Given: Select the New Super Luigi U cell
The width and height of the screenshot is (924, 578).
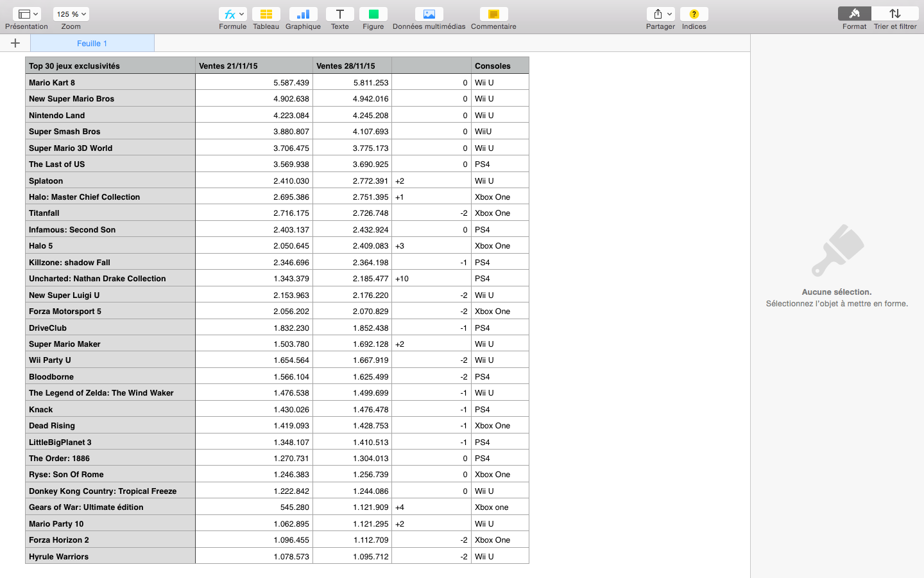Looking at the screenshot, I should pyautogui.click(x=110, y=295).
